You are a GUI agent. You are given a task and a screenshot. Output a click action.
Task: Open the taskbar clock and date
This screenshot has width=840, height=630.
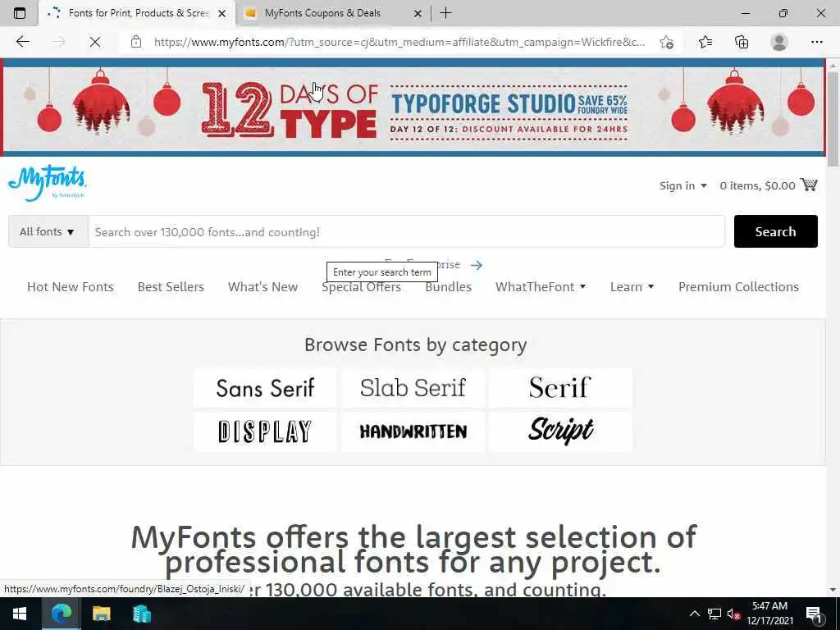pyautogui.click(x=769, y=614)
